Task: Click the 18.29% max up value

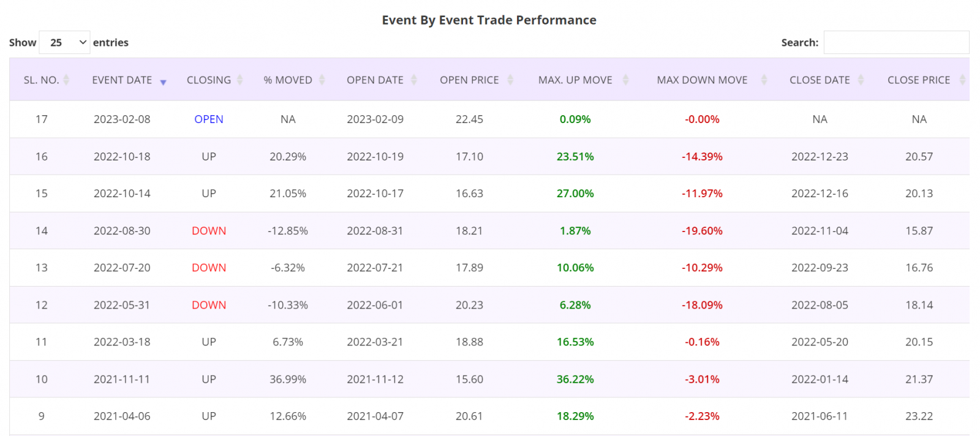Action: click(575, 416)
